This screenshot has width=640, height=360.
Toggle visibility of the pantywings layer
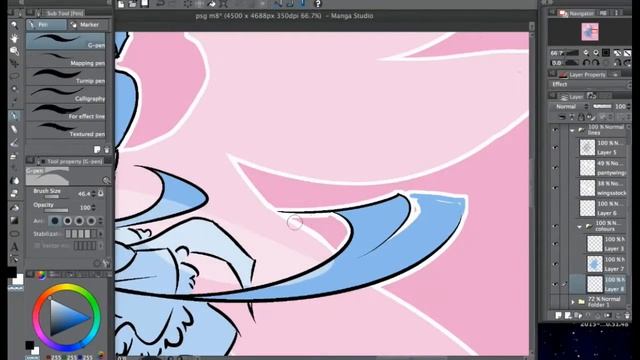coord(555,168)
